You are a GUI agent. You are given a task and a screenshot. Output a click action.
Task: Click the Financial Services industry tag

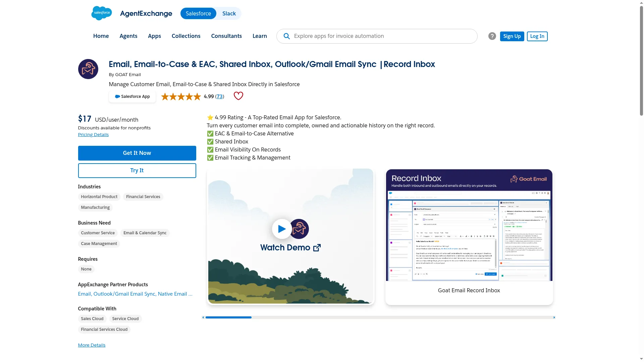pyautogui.click(x=143, y=197)
